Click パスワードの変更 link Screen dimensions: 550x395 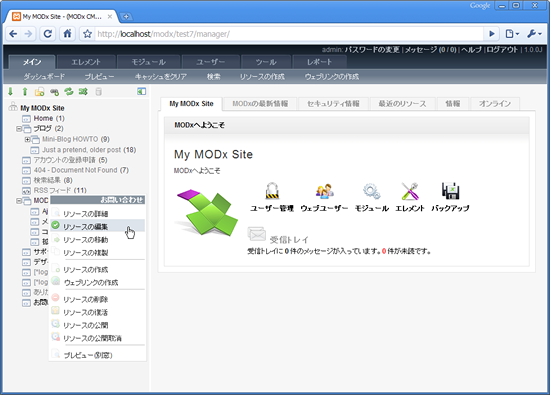coord(372,50)
